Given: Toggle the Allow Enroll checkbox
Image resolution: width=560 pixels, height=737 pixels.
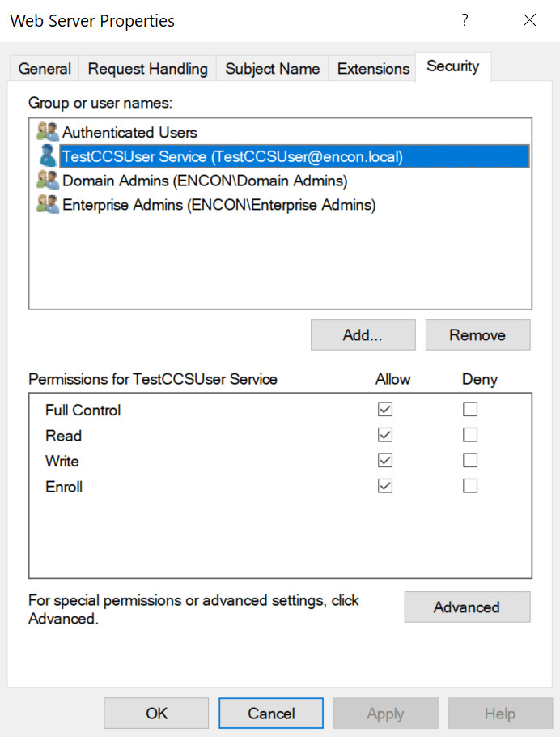Looking at the screenshot, I should (385, 487).
